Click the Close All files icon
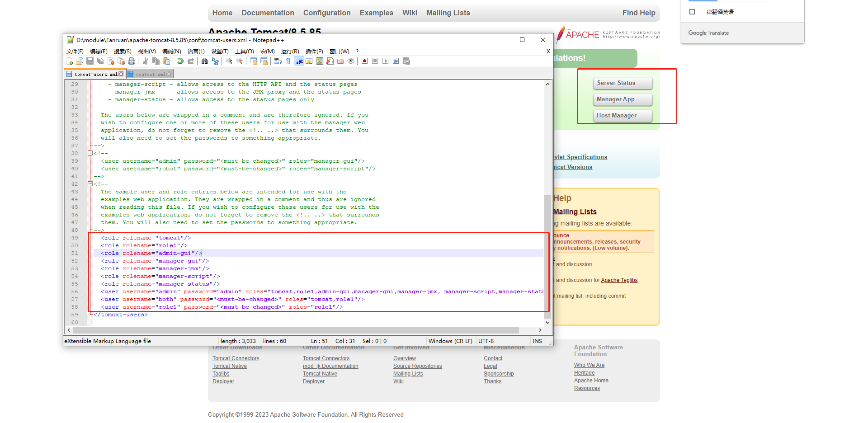 121,61
